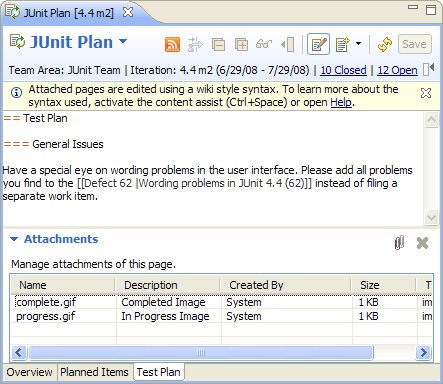Open the JUnit Plan title dropdown arrow
This screenshot has height=384, width=443.
click(x=123, y=41)
